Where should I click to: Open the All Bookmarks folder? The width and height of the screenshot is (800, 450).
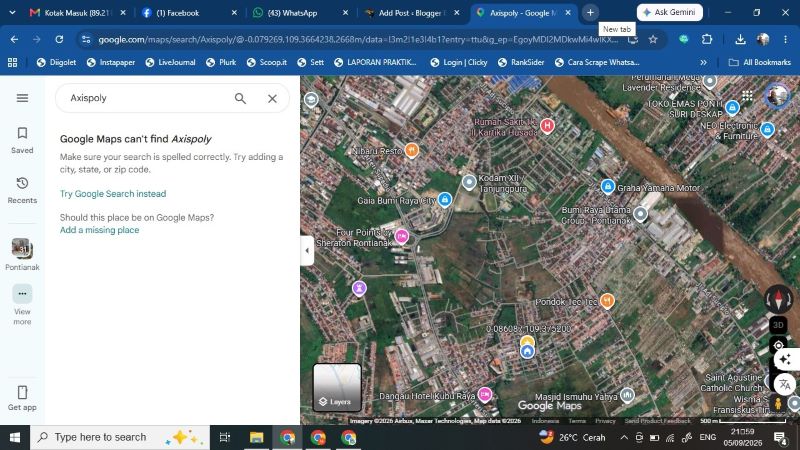pyautogui.click(x=760, y=62)
